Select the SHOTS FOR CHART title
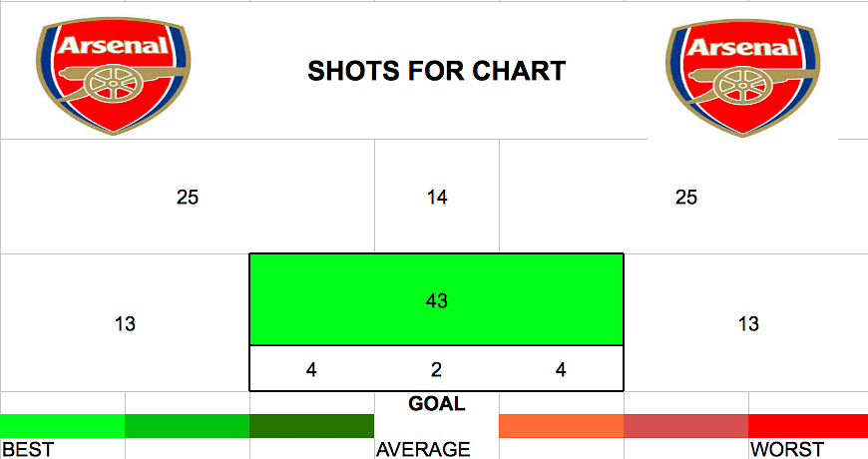This screenshot has height=459, width=868. point(436,71)
